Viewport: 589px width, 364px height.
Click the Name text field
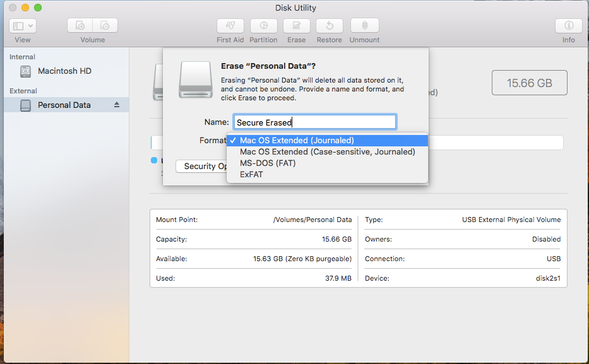315,122
